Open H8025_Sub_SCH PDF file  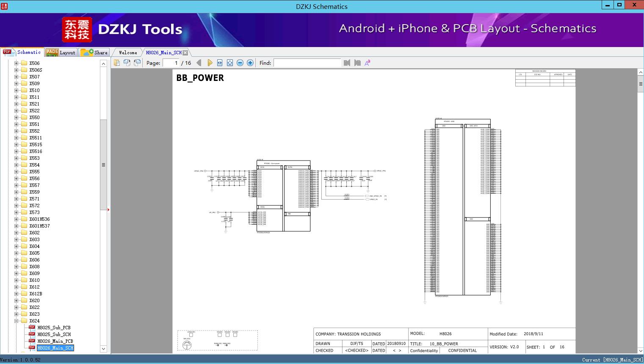click(54, 334)
